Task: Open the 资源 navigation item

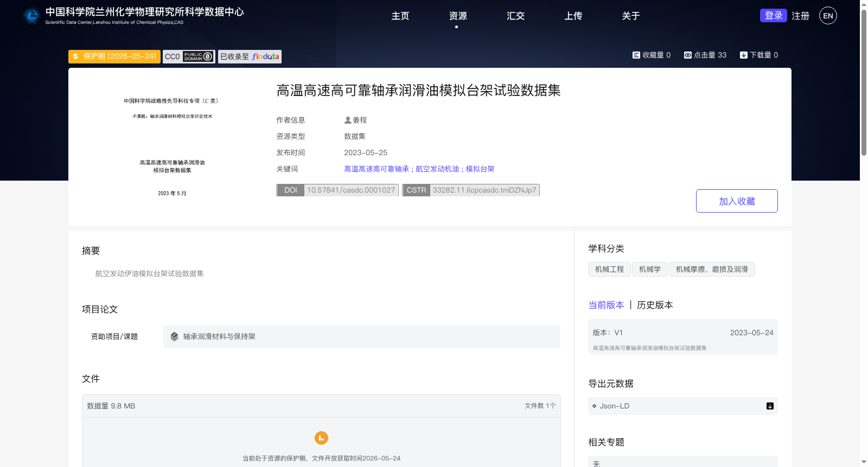Action: (x=458, y=16)
